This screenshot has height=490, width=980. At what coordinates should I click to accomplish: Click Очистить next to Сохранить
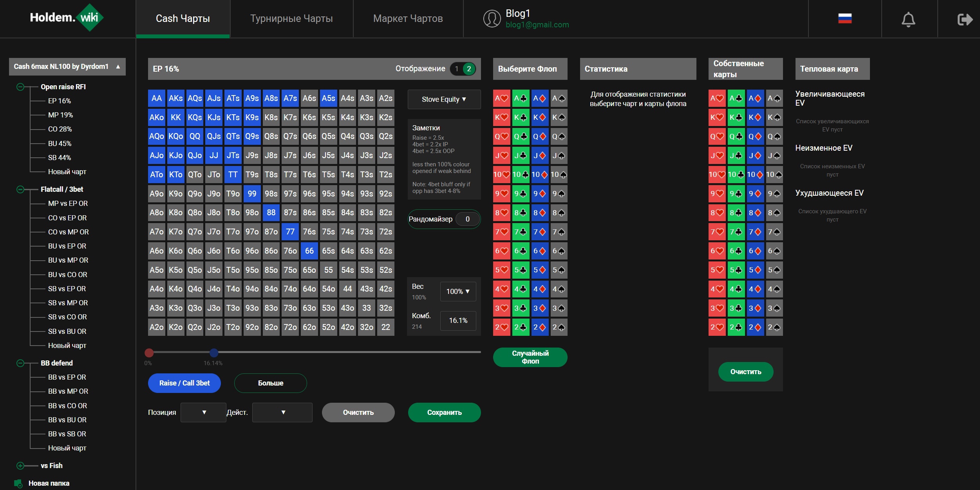(358, 413)
